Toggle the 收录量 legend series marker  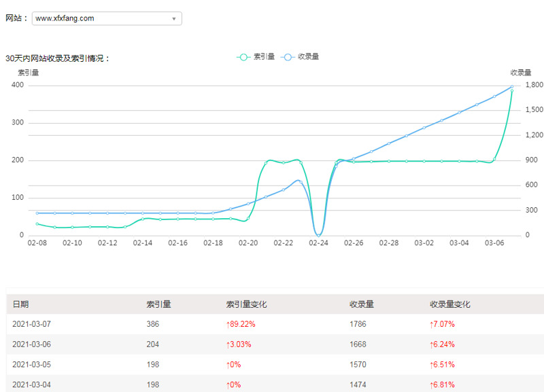click(x=288, y=57)
